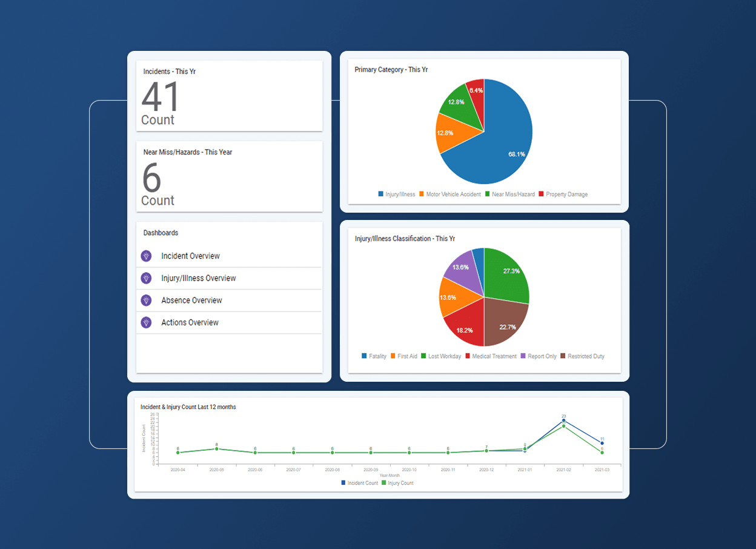Toggle the Report Only series visibility
Screen dimensions: 756x549
tap(523, 356)
